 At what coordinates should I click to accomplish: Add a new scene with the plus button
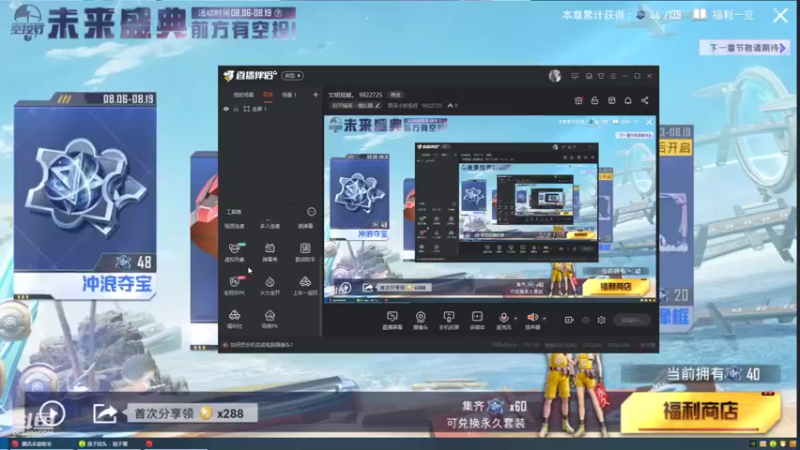coord(315,95)
